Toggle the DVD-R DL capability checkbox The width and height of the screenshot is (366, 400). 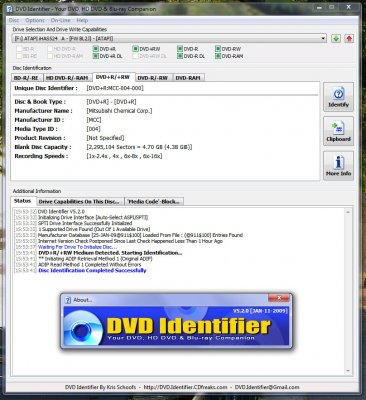tap(180, 56)
